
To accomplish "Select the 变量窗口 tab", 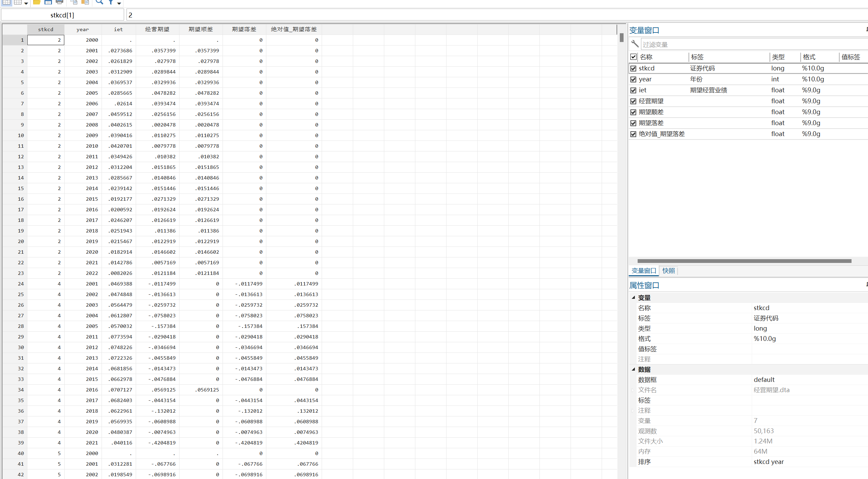I will pos(643,271).
